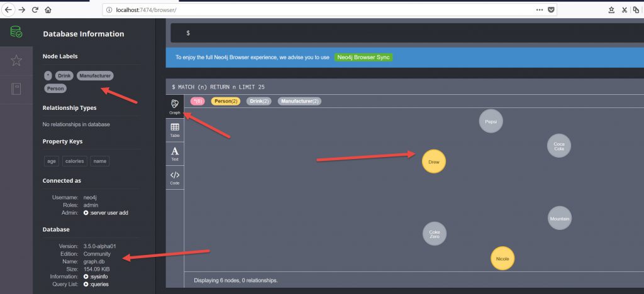Click the browser back arrow
Image resolution: width=644 pixels, height=294 pixels.
pyautogui.click(x=8, y=9)
